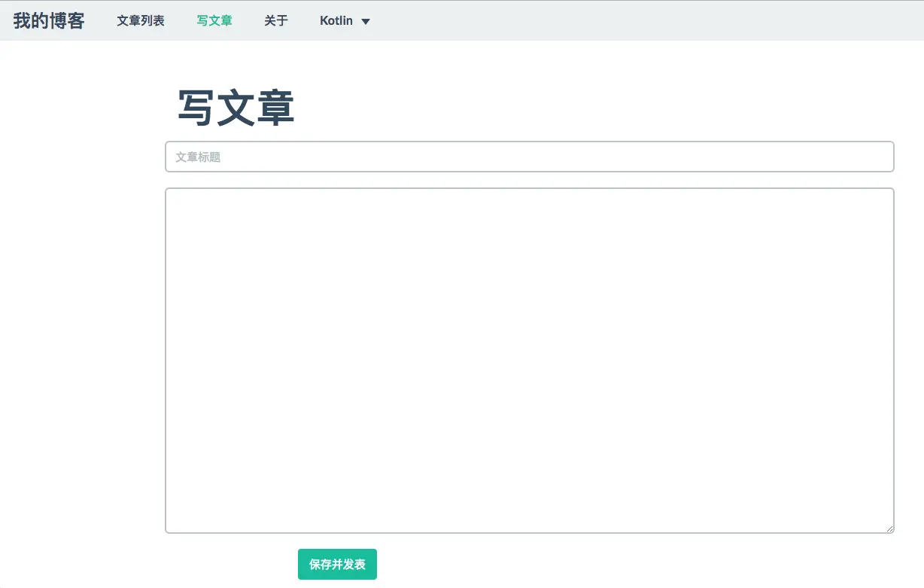This screenshot has width=924, height=588.
Task: Select the 写文章 nav item
Action: 214,21
